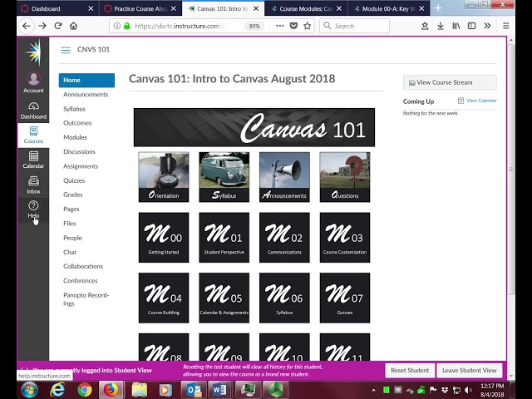Open M04 Course Building module tile

164,298
